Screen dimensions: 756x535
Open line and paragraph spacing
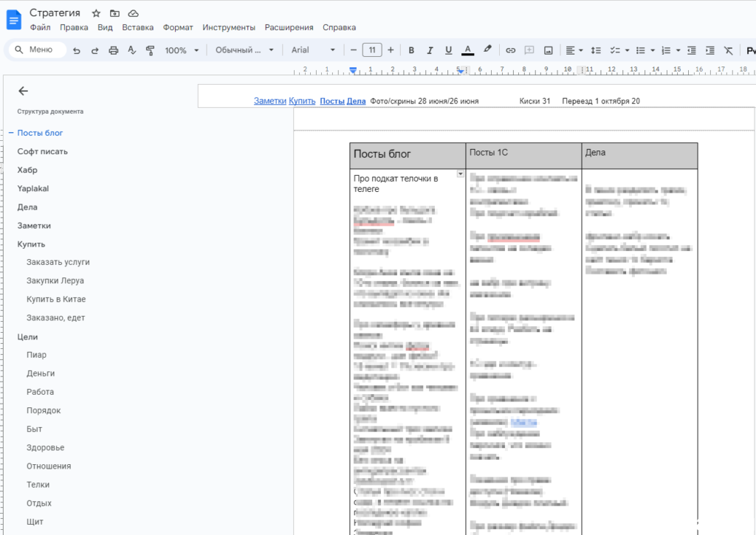(596, 50)
